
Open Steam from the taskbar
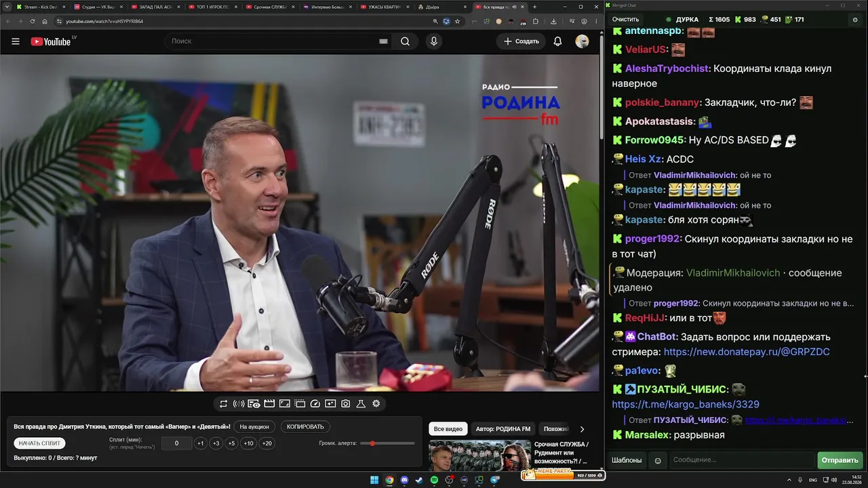pos(419,481)
